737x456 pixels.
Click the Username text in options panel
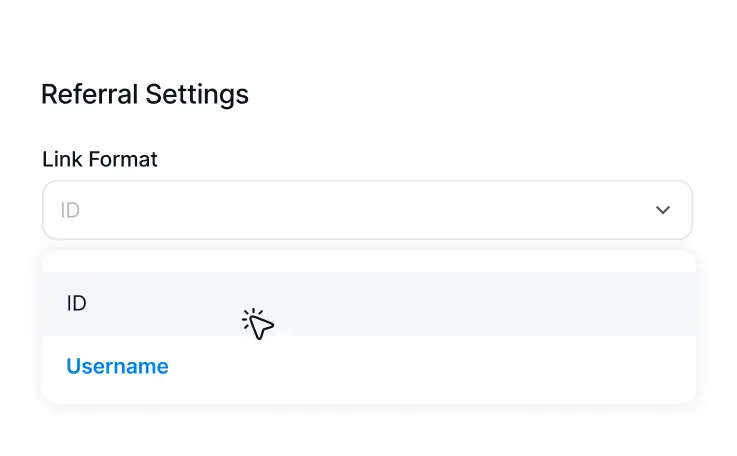pyautogui.click(x=117, y=366)
